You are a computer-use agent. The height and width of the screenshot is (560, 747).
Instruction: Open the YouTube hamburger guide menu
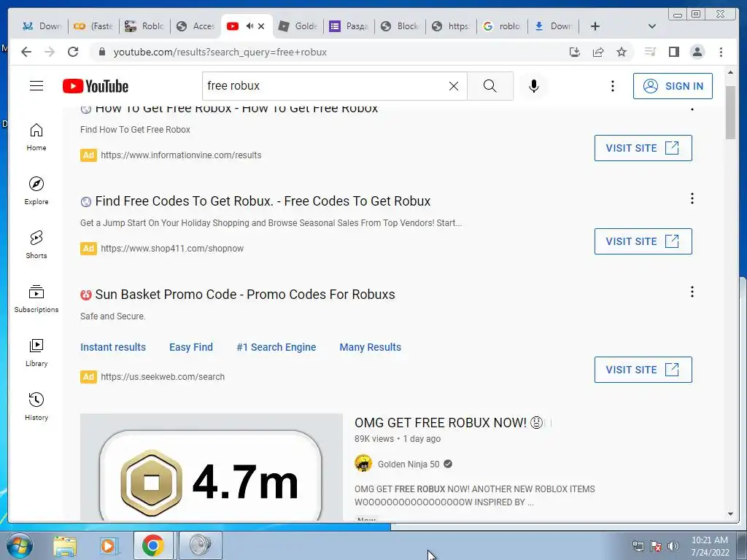click(x=36, y=86)
